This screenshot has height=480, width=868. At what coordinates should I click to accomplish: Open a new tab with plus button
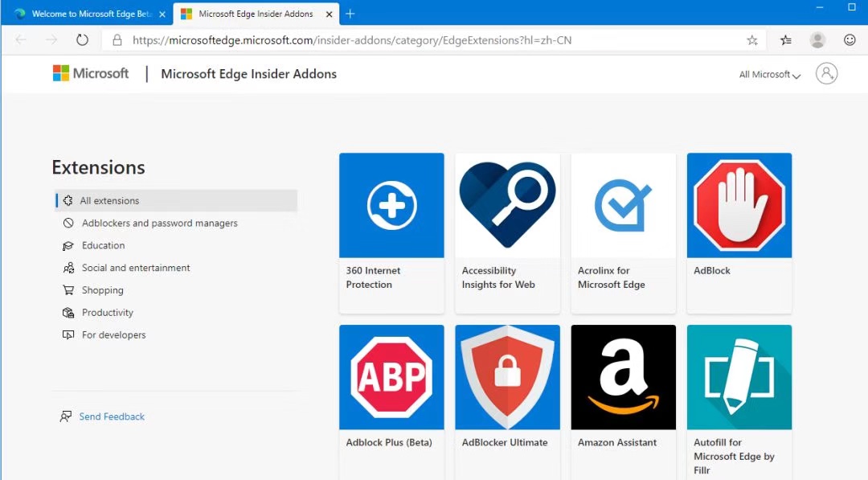pyautogui.click(x=350, y=14)
